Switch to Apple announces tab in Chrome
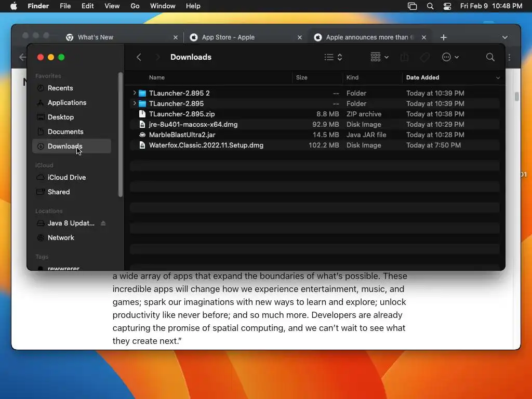 pos(370,37)
